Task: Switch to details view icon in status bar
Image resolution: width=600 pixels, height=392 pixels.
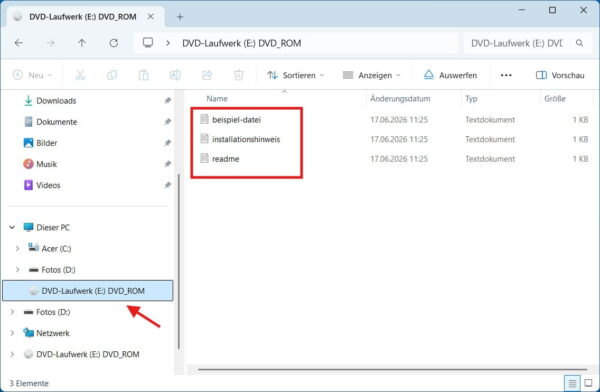Action: click(572, 383)
